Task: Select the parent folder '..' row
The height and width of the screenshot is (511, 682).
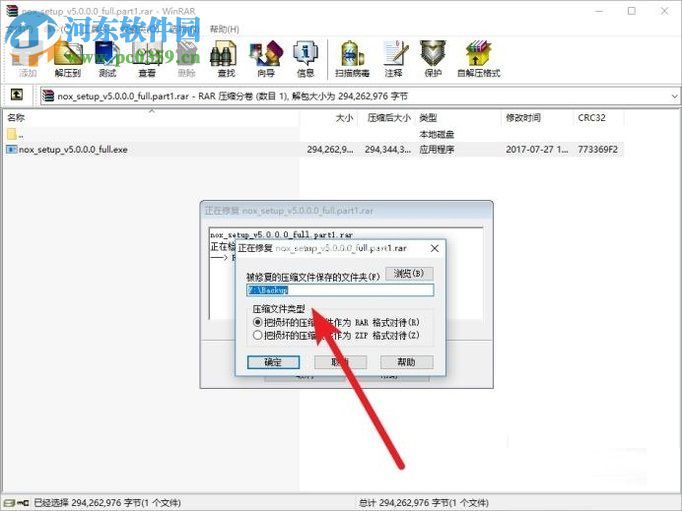Action: (151, 134)
